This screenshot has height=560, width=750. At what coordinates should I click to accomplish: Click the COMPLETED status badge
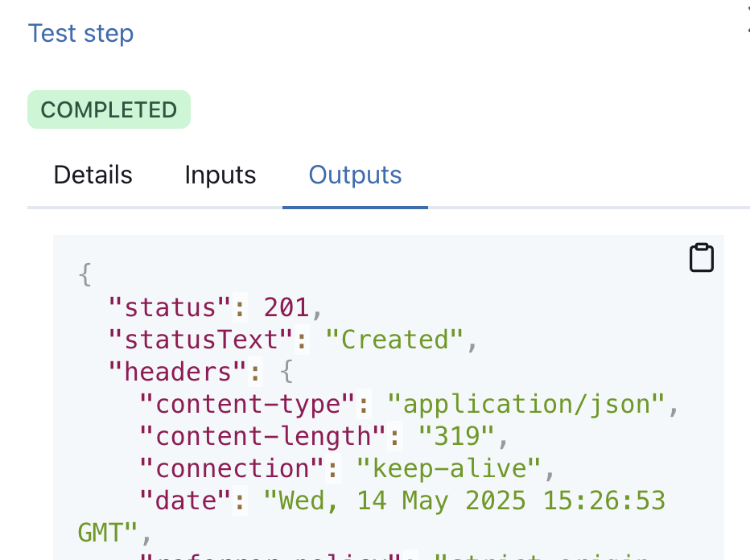tap(109, 109)
